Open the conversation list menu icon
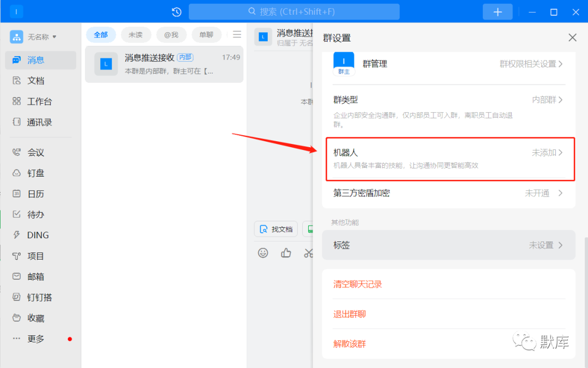Image resolution: width=588 pixels, height=368 pixels. [237, 34]
